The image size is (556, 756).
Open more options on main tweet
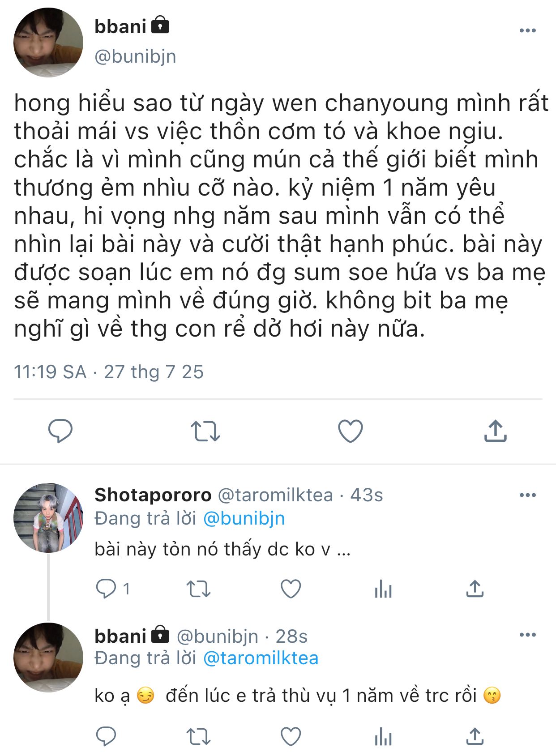pyautogui.click(x=527, y=30)
